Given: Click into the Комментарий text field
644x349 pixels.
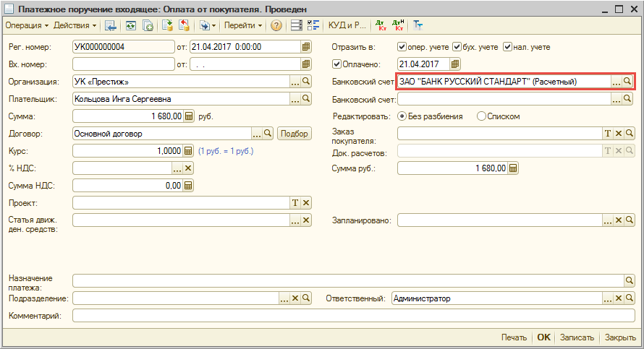Looking at the screenshot, I should tap(347, 316).
